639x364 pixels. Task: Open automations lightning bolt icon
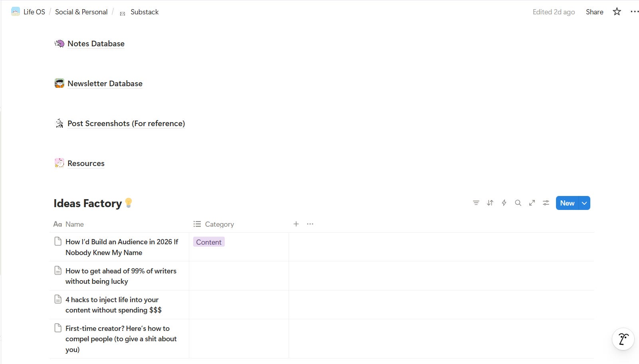pos(504,203)
